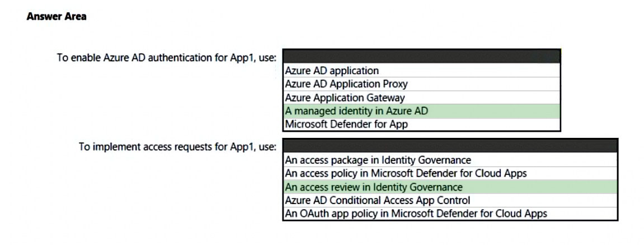
Task: Pick An access review in Identity Governance
Action: point(450,187)
